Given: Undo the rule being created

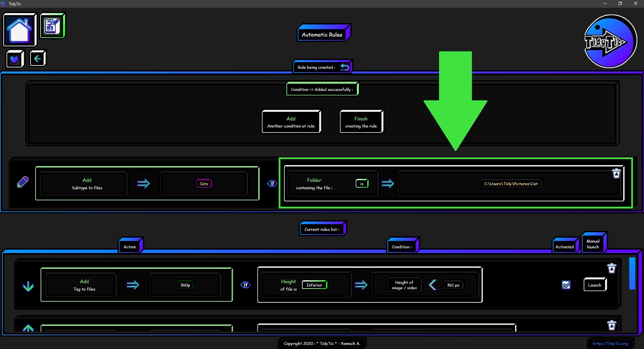Looking at the screenshot, I should tap(345, 67).
